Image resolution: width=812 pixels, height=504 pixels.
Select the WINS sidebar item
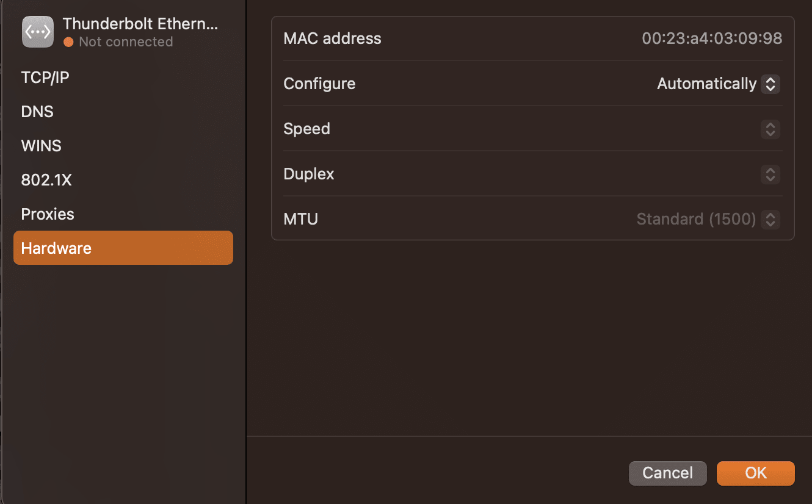41,146
